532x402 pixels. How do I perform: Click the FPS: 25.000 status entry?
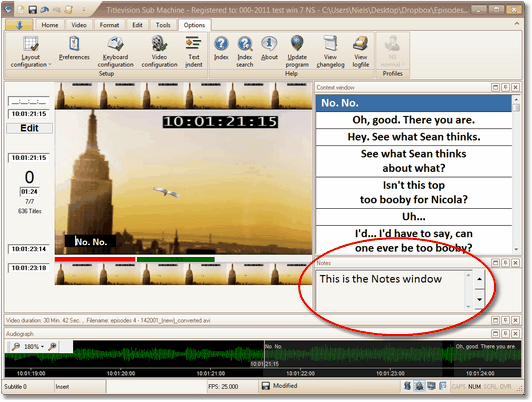pyautogui.click(x=223, y=386)
